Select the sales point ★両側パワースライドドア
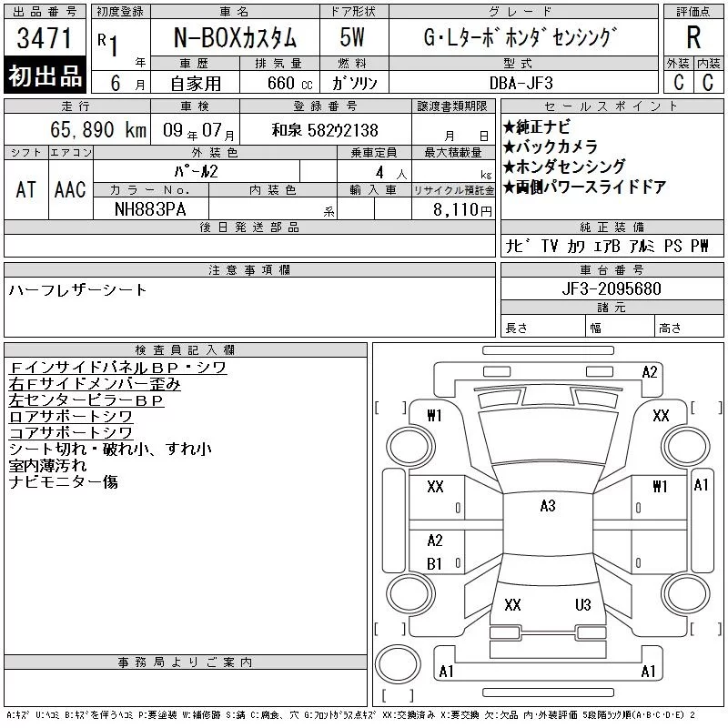 click(x=584, y=187)
